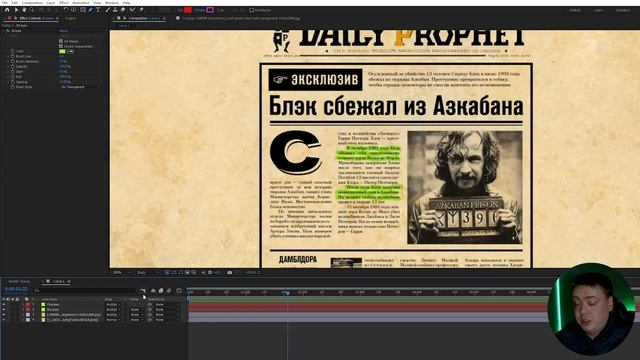Enable frame blending switch in timeline header

coord(161,291)
